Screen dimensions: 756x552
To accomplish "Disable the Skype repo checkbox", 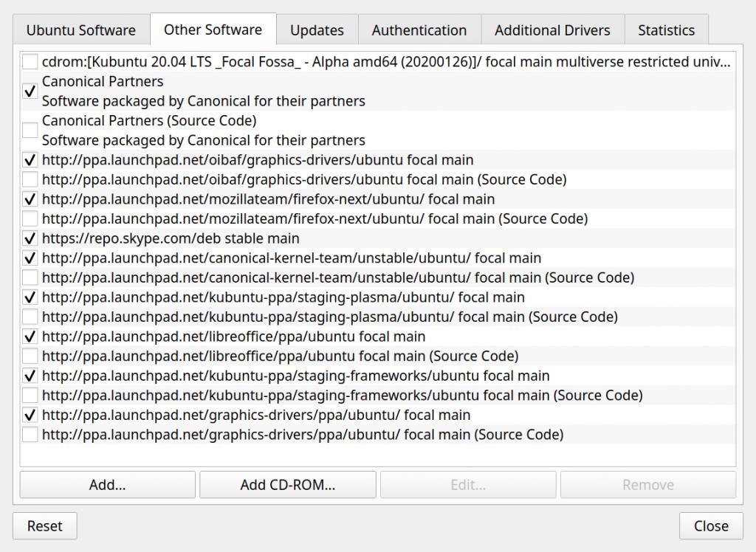I will tap(30, 238).
